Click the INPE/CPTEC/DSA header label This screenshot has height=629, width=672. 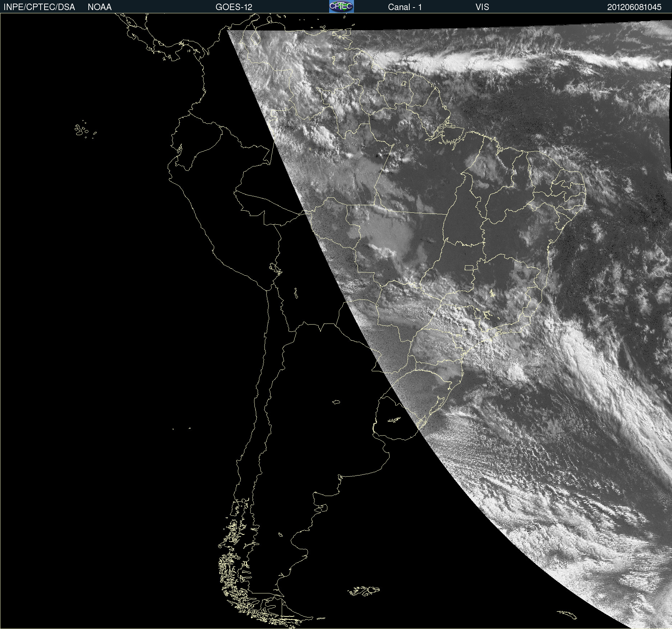pos(39,7)
